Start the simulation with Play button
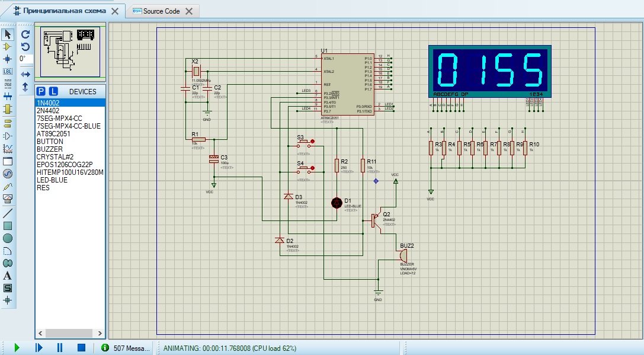The image size is (644, 355). (17, 348)
